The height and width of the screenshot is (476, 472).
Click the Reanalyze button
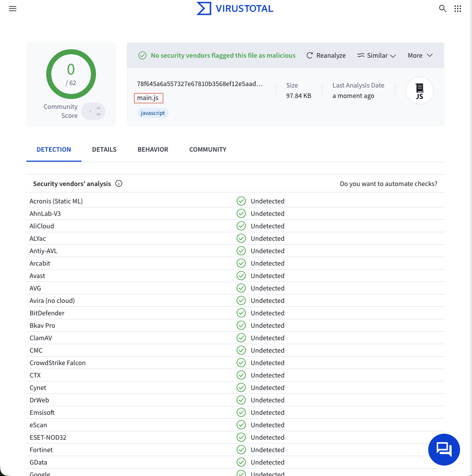point(326,55)
